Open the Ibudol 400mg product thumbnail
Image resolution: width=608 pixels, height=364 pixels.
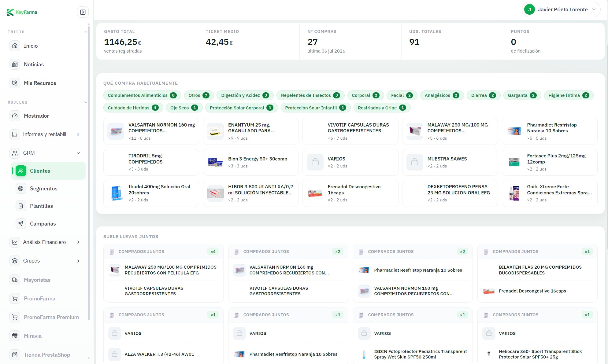[x=116, y=193]
